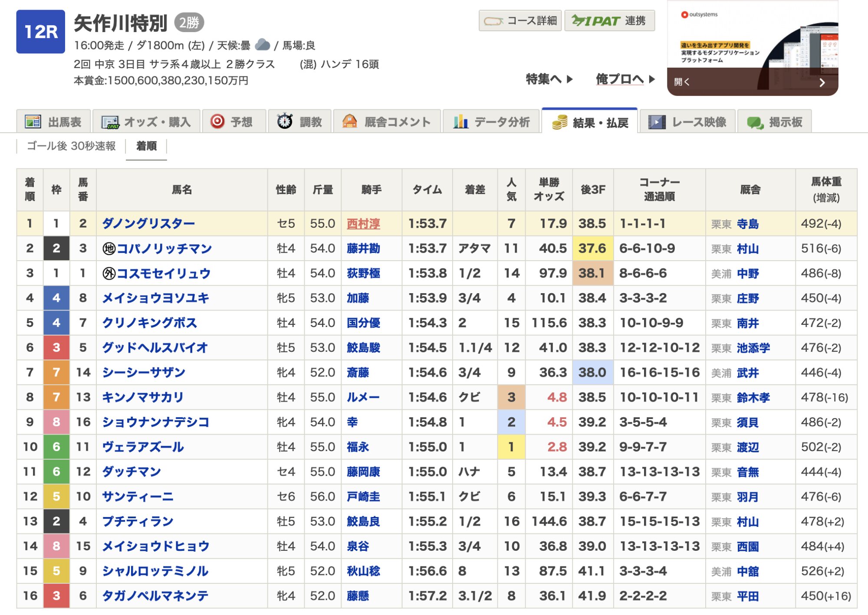Click the 厩舎コメント stable icon
The image size is (868, 615).
pos(349,121)
